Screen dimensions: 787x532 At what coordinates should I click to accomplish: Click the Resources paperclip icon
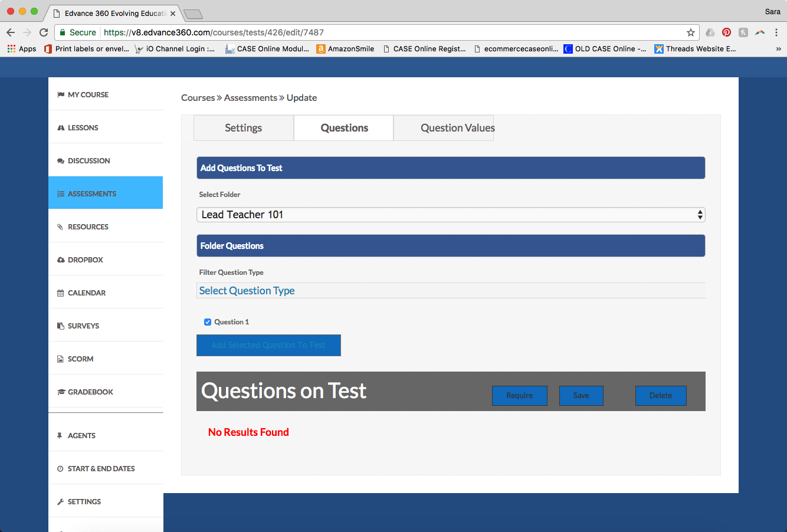click(x=61, y=226)
